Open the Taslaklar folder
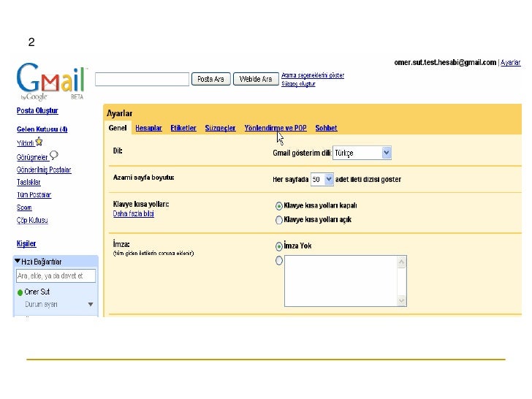 click(28, 183)
